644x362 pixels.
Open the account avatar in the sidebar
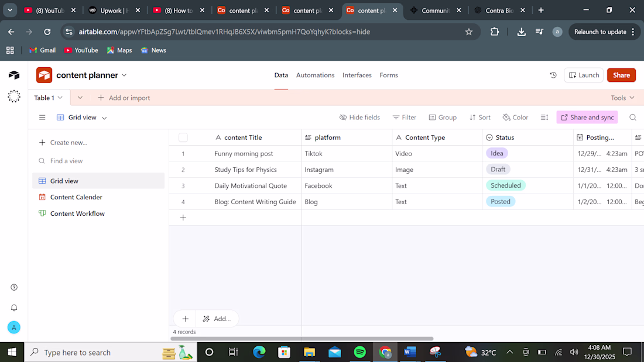(x=14, y=327)
